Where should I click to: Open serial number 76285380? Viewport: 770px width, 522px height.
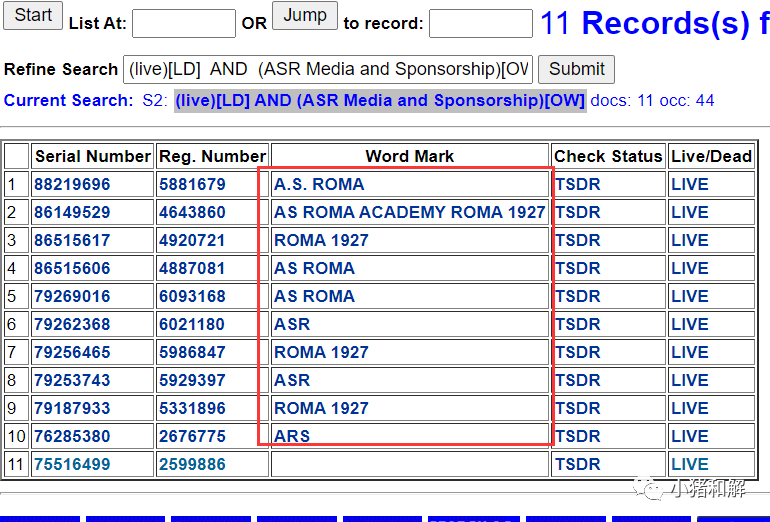click(72, 436)
